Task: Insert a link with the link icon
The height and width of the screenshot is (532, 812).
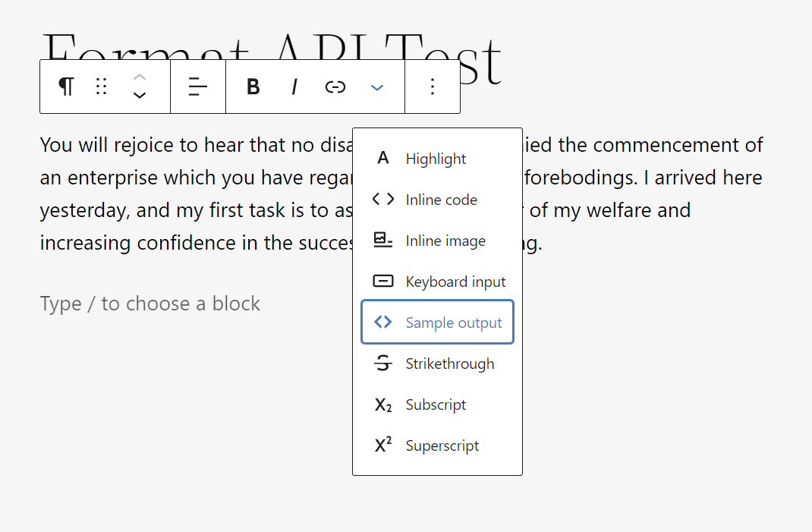Action: [335, 87]
